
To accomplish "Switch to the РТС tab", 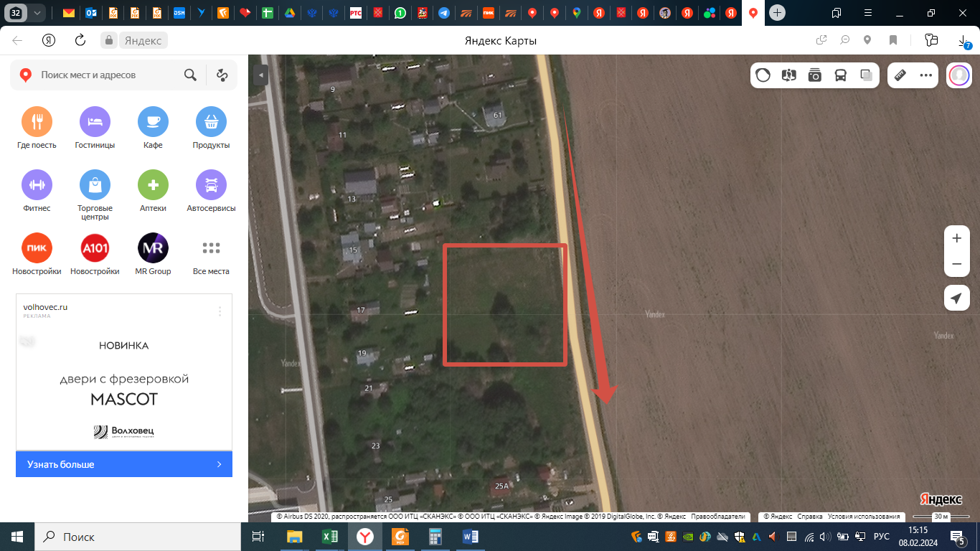I will point(356,13).
